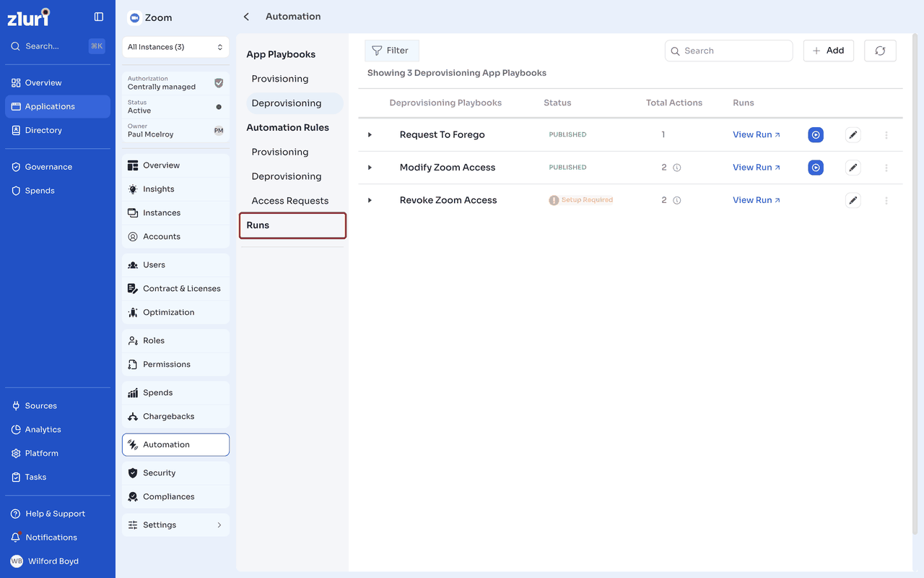This screenshot has height=578, width=924.
Task: Show info for Revoke Zoom Access actions
Action: click(x=677, y=200)
